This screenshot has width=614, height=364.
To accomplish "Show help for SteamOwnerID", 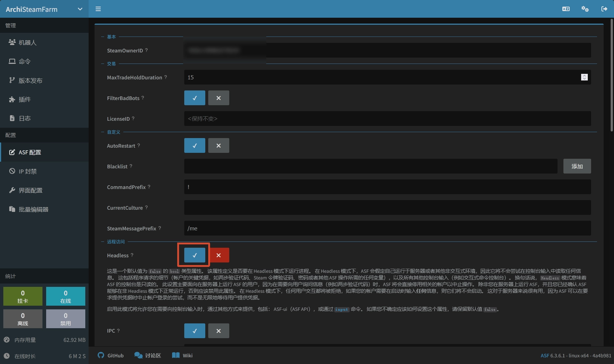I will coord(146,50).
